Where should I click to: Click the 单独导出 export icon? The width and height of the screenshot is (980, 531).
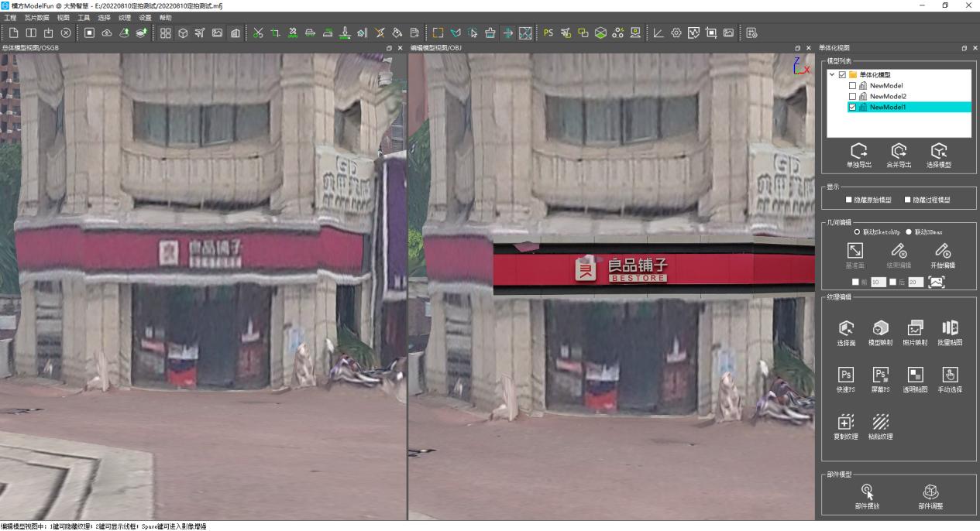click(858, 150)
